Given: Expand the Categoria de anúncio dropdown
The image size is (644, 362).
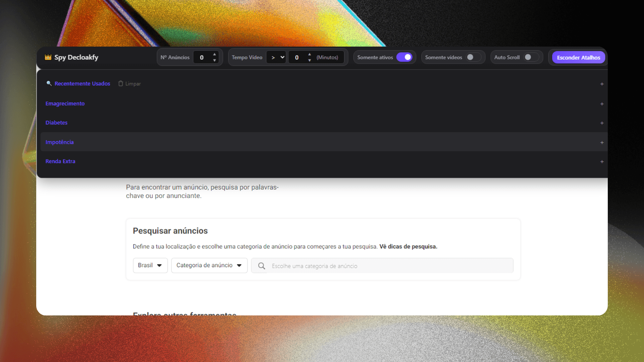Looking at the screenshot, I should click(209, 265).
